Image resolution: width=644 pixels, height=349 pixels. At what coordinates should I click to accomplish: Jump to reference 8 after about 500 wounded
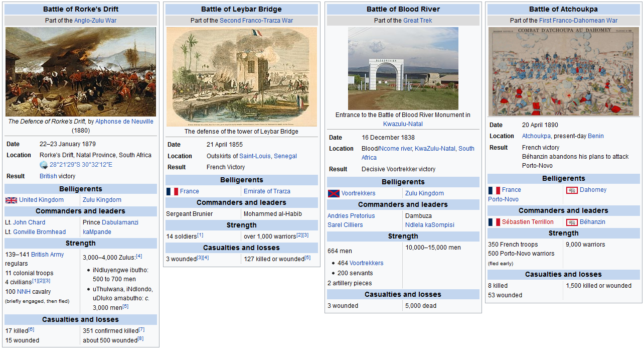coord(140,339)
